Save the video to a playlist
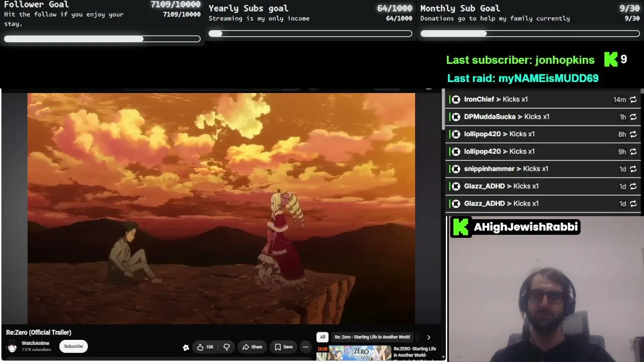 point(284,347)
